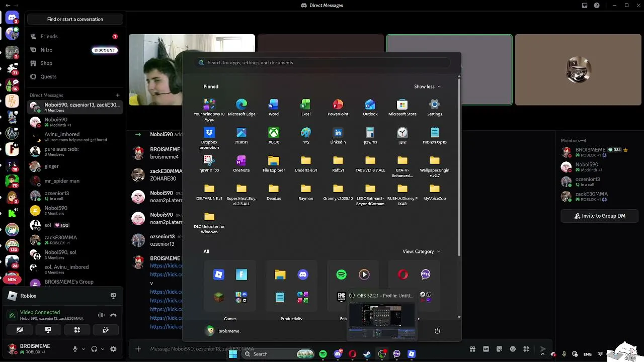Click the Start menu power icon
The image size is (644, 362).
click(x=437, y=331)
